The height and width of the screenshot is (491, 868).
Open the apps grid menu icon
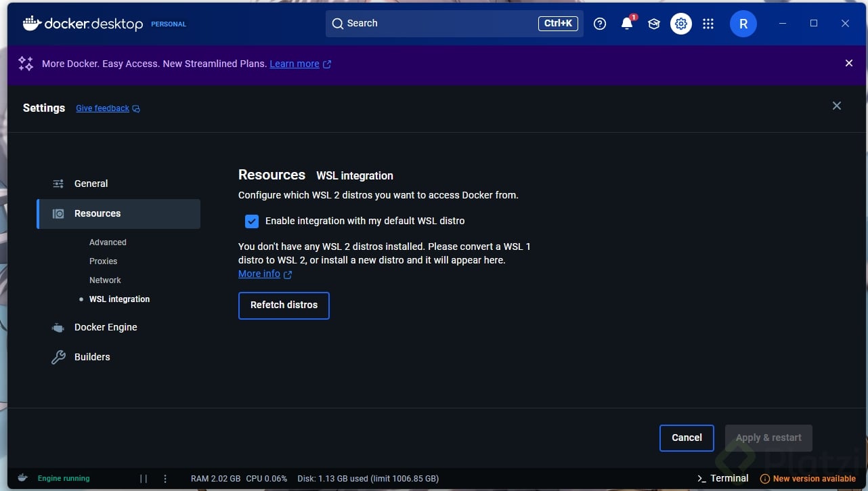(708, 24)
